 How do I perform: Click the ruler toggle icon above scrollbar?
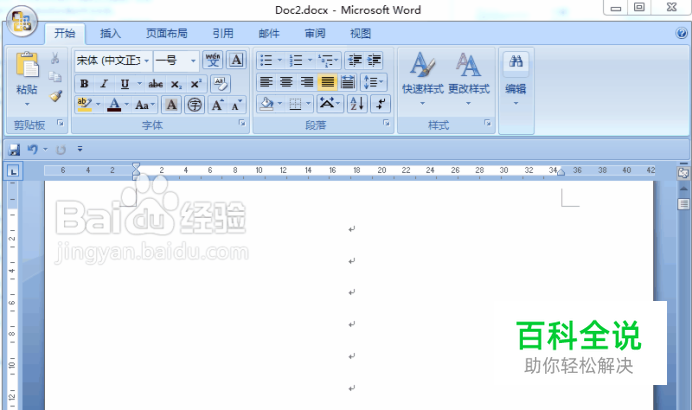pos(683,173)
